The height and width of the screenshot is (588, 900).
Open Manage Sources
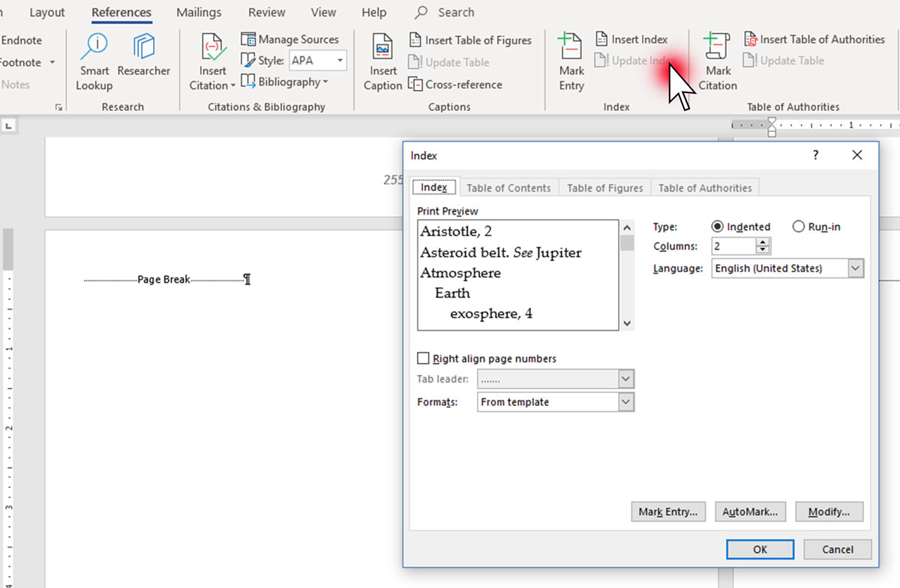click(290, 40)
